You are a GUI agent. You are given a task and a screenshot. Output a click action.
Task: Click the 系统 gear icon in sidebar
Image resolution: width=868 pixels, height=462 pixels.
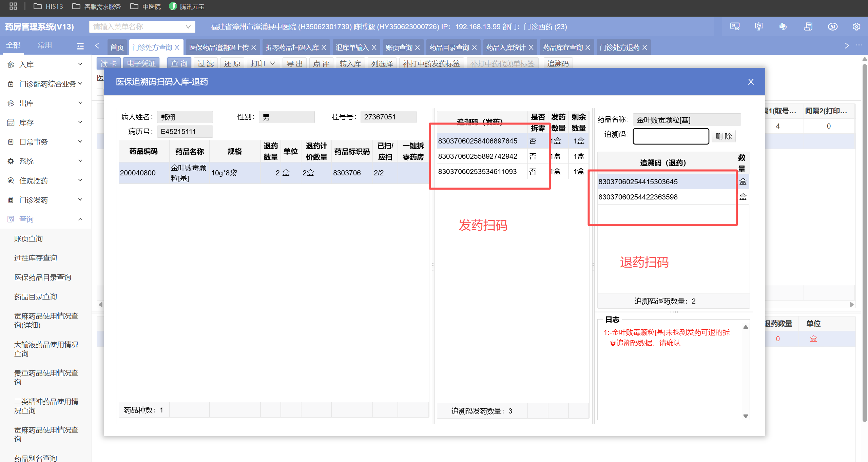[x=11, y=161]
